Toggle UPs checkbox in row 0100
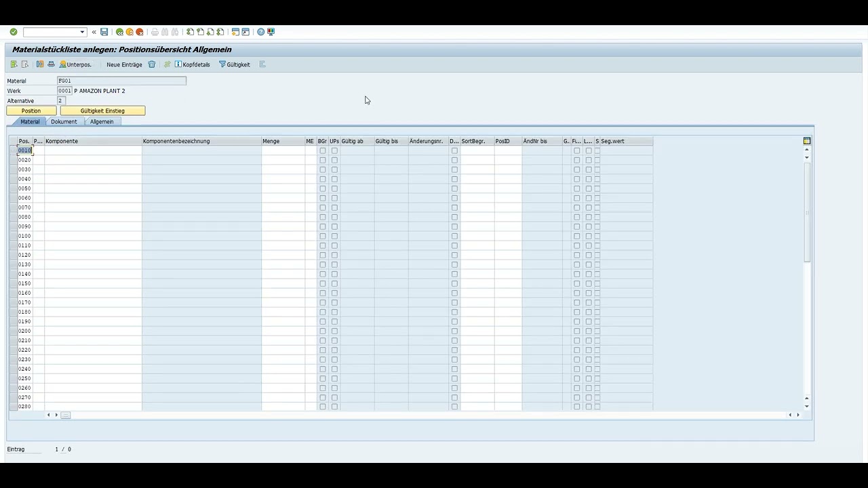Viewport: 868px width, 488px height. (x=334, y=236)
